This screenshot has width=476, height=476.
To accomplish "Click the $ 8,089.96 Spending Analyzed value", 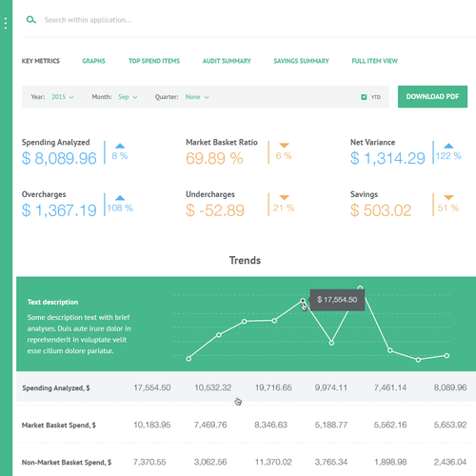I will click(59, 158).
